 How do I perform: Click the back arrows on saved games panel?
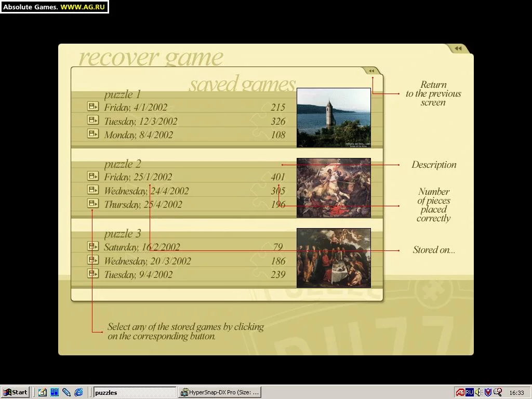[371, 71]
